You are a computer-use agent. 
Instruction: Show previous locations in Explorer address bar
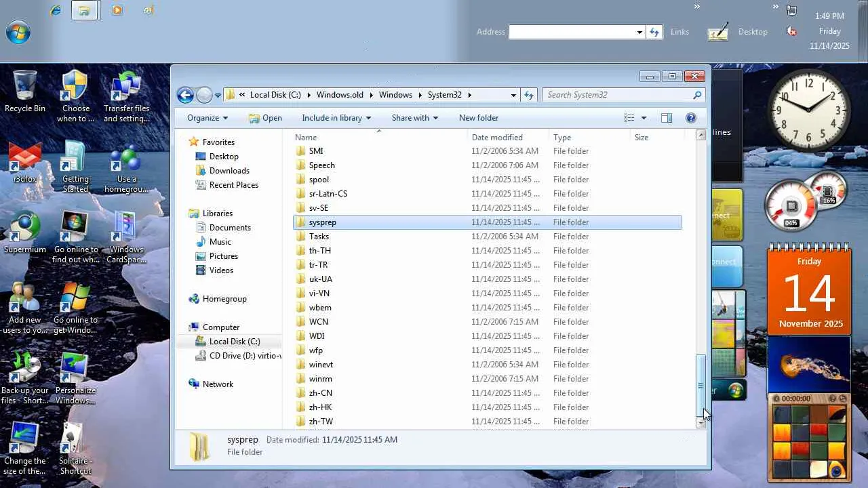[513, 95]
